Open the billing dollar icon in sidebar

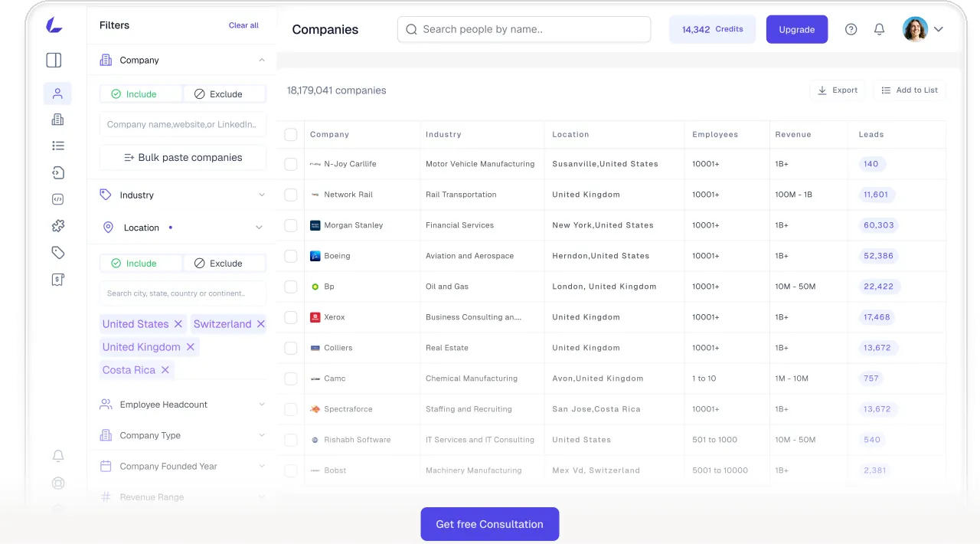(x=57, y=280)
